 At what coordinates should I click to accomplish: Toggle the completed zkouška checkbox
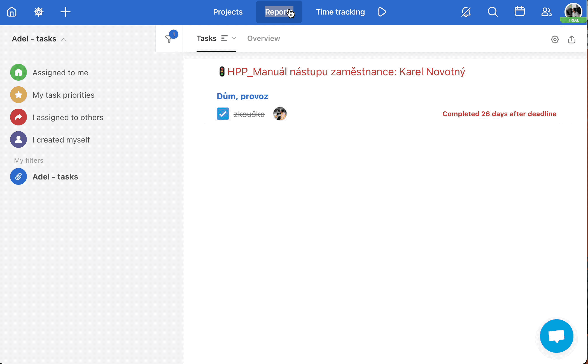(x=223, y=114)
